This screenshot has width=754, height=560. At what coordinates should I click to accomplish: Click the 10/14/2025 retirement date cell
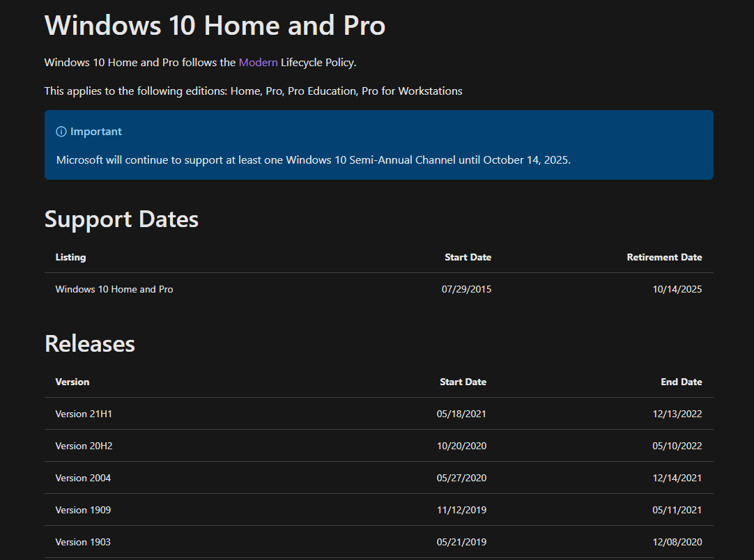677,289
